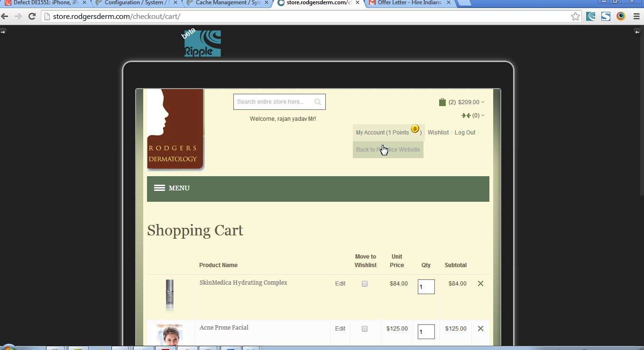This screenshot has height=350, width=644.
Task: Click the $84.00 subtotal of SkinMedica row
Action: tap(458, 284)
